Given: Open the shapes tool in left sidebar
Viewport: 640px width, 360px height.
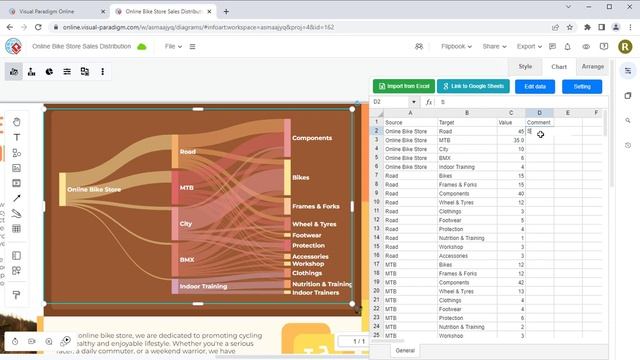Looking at the screenshot, I should pyautogui.click(x=16, y=153).
